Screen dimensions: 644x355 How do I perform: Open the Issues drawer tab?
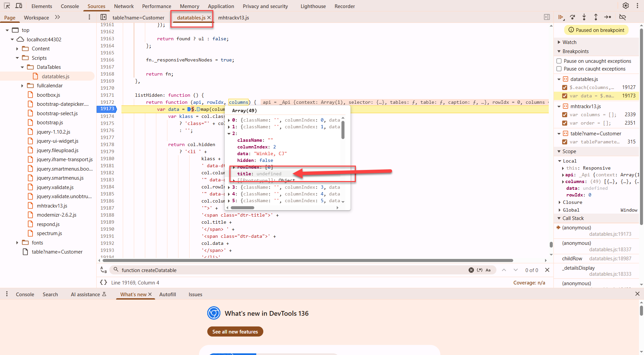[x=195, y=294]
